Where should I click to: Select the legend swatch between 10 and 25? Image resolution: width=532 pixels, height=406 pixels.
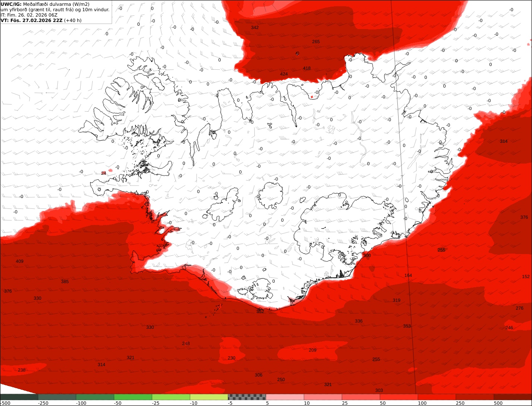tap(323, 397)
